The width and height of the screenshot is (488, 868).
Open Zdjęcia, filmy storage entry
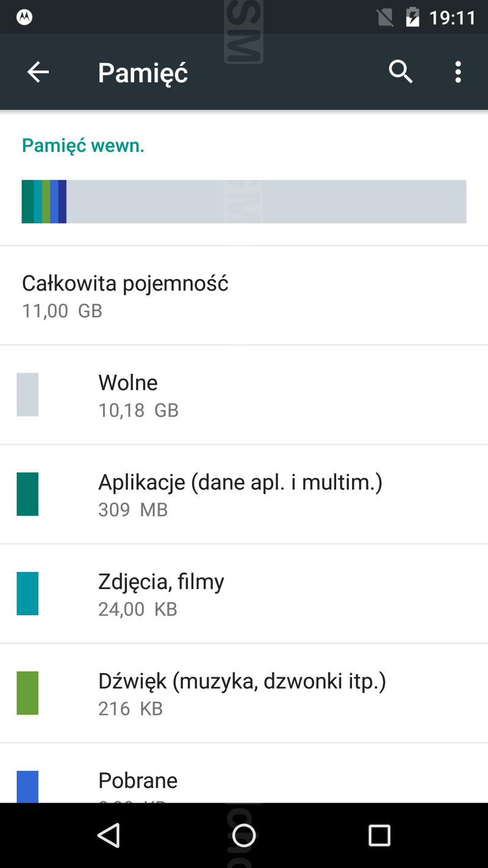click(x=161, y=593)
